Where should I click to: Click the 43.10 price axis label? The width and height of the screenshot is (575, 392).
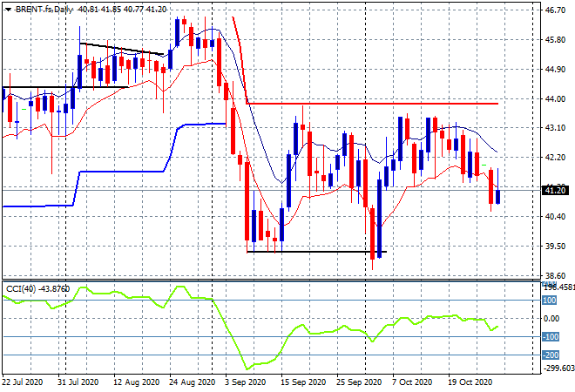(555, 127)
